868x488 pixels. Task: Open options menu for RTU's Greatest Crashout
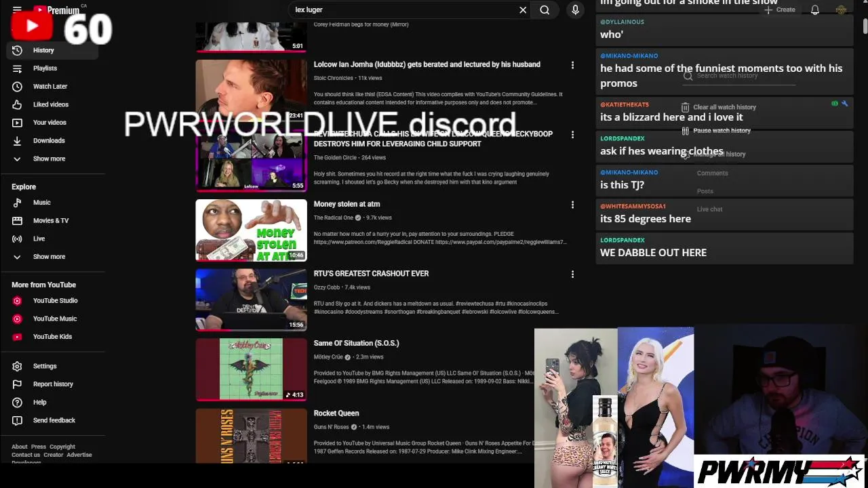click(572, 274)
